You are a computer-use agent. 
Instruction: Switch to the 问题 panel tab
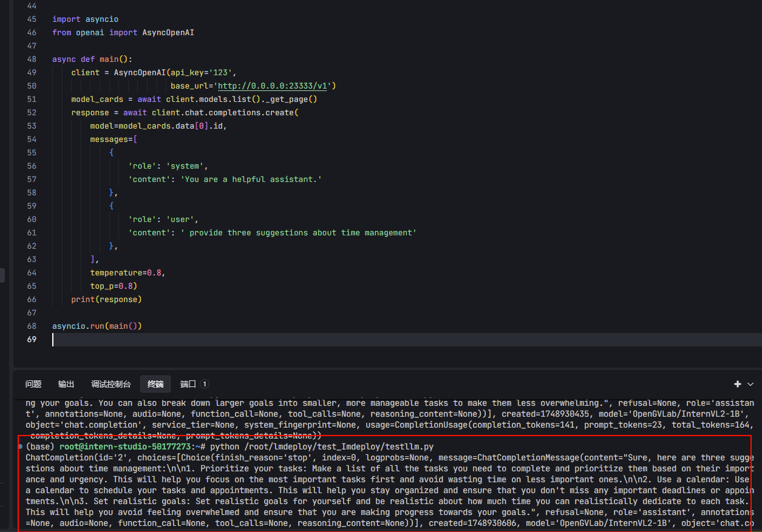33,384
